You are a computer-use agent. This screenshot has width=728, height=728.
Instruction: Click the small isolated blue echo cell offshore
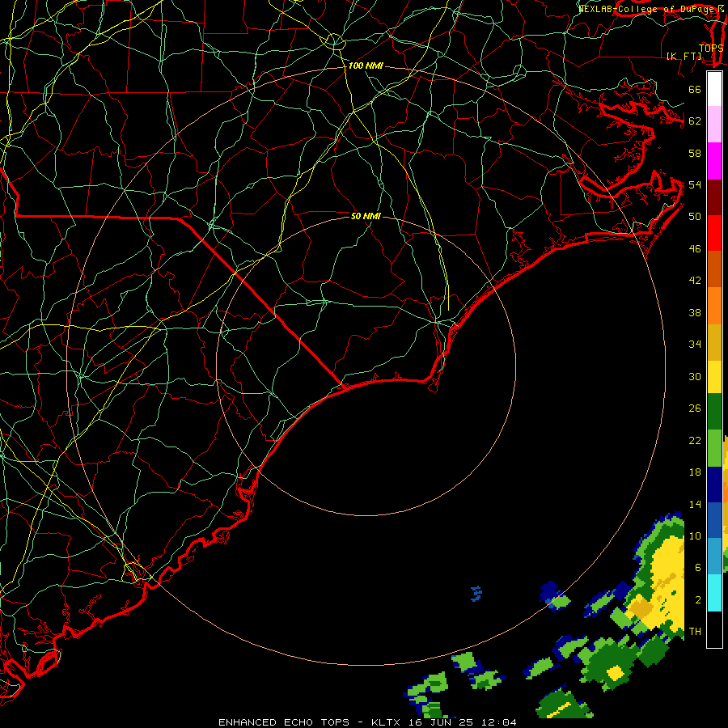coord(476,594)
